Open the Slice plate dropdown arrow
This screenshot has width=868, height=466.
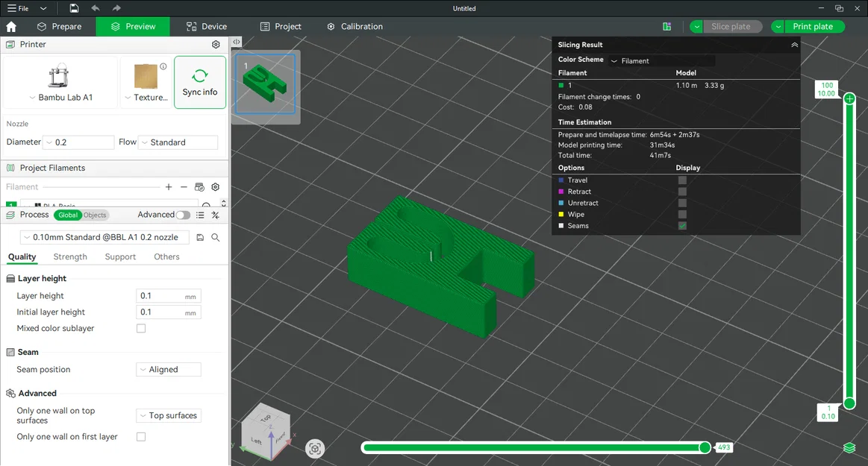click(x=697, y=27)
